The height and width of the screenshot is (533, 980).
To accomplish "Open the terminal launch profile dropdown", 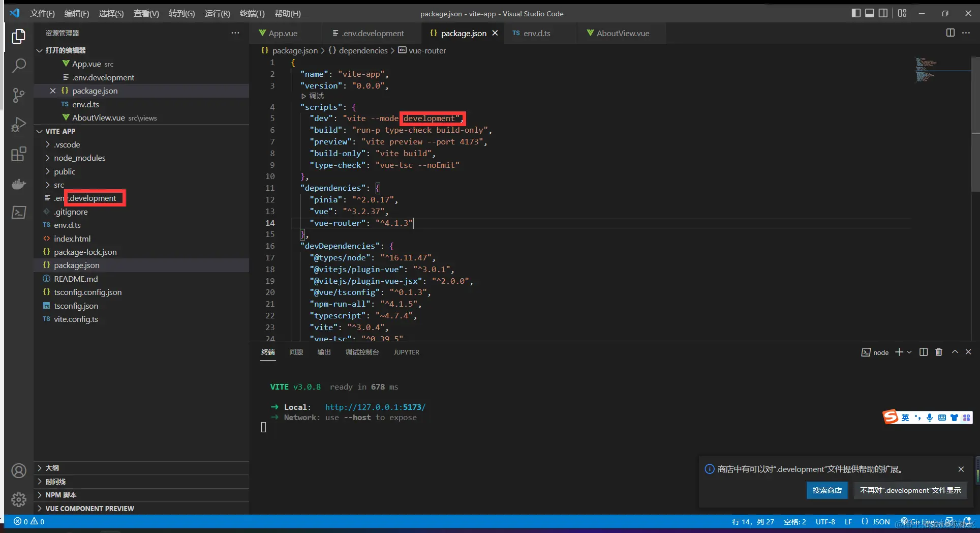I will [x=909, y=352].
